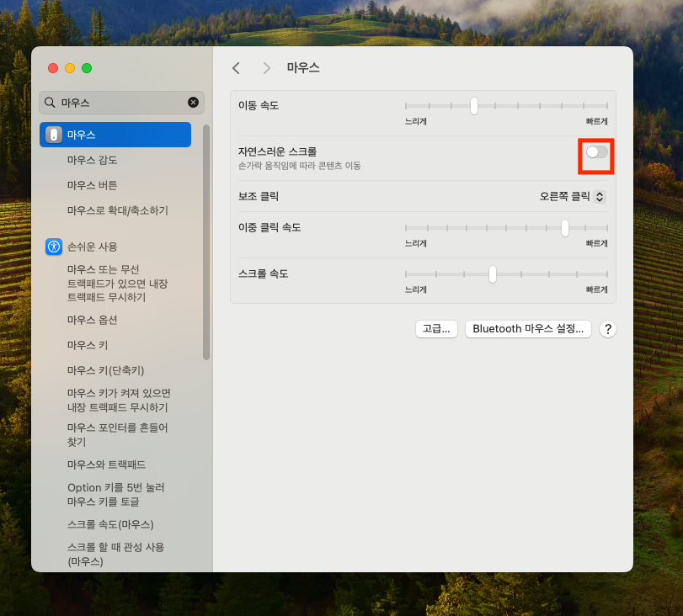Select 마우스 키(단축키) sidebar result
The image size is (683, 616).
pyautogui.click(x=106, y=370)
